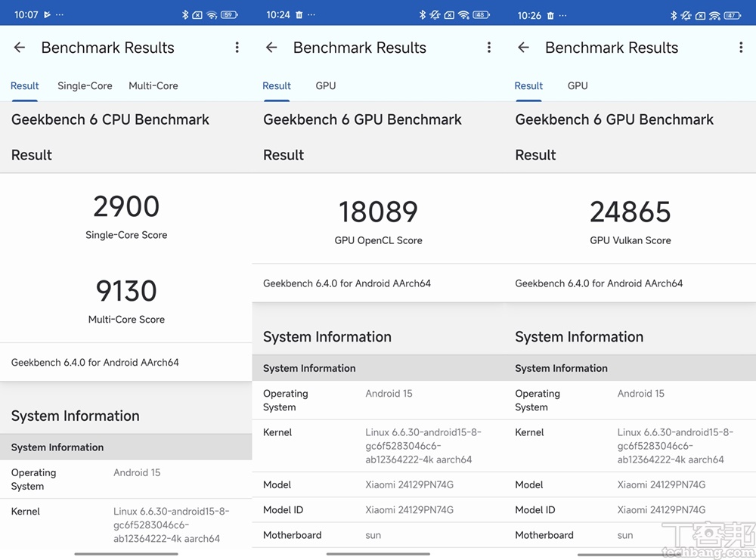Tap the 24865 GPU Vulkan Score value
Screen dimensions: 756x560
point(631,212)
